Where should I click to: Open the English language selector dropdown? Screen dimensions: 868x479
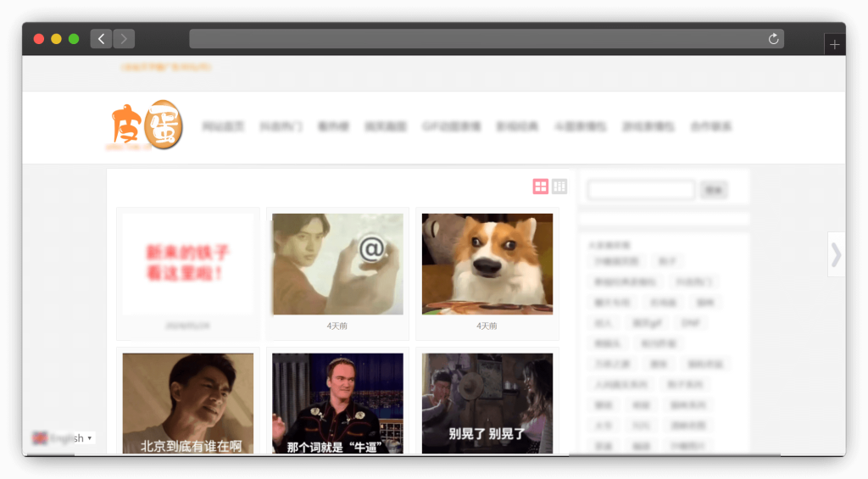point(63,438)
